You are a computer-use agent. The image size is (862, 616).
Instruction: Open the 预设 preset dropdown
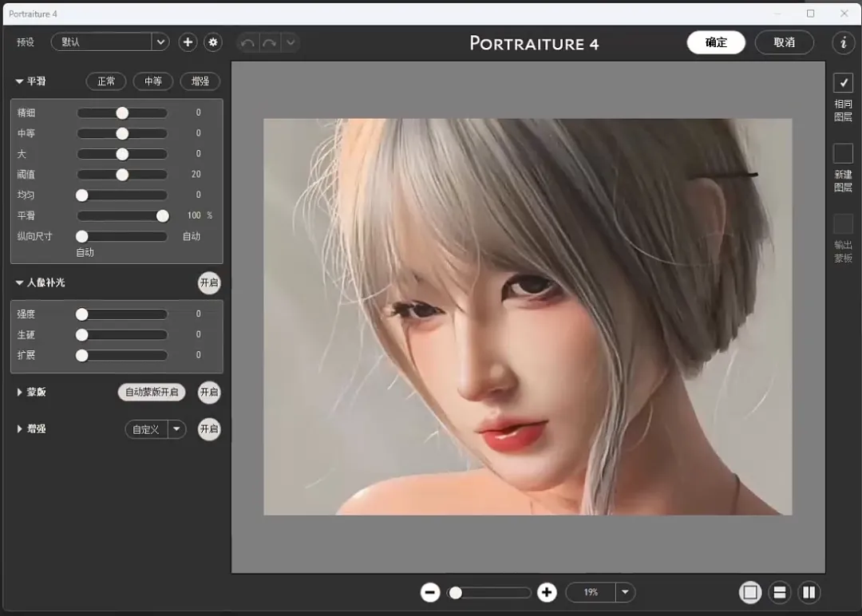tap(160, 42)
